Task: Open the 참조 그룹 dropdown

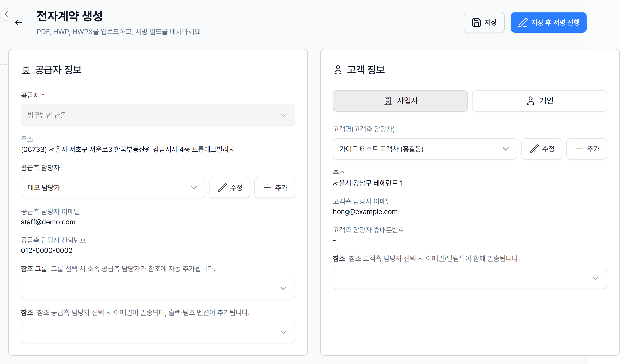Action: pyautogui.click(x=158, y=288)
